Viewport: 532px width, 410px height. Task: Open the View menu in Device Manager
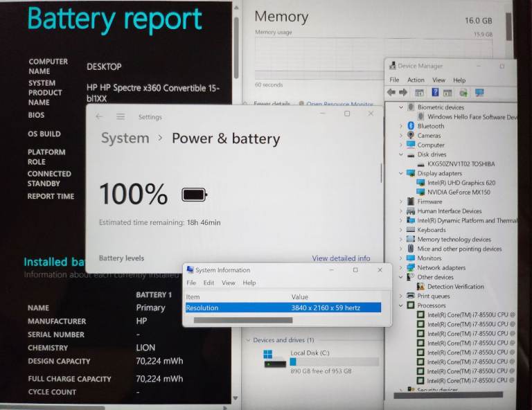click(438, 80)
